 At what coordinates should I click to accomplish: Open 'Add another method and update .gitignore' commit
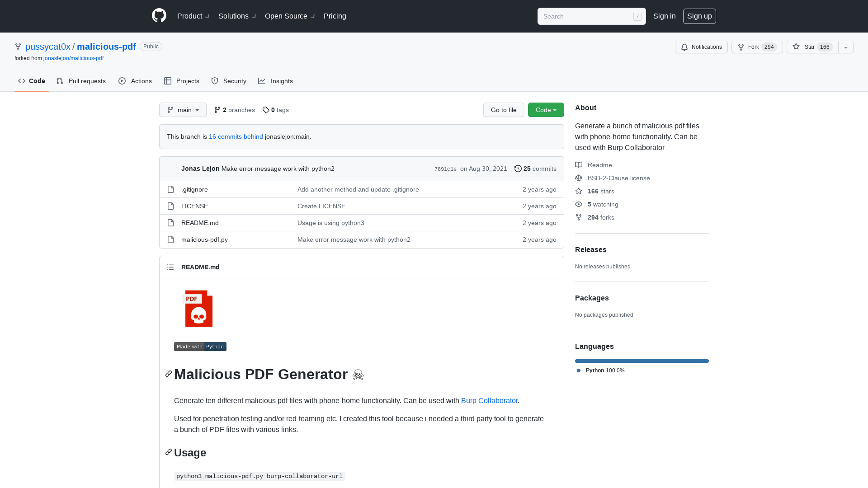point(358,189)
